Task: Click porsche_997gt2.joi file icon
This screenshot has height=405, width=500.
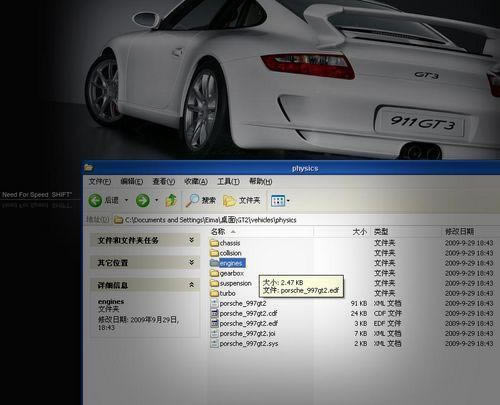Action: point(214,333)
